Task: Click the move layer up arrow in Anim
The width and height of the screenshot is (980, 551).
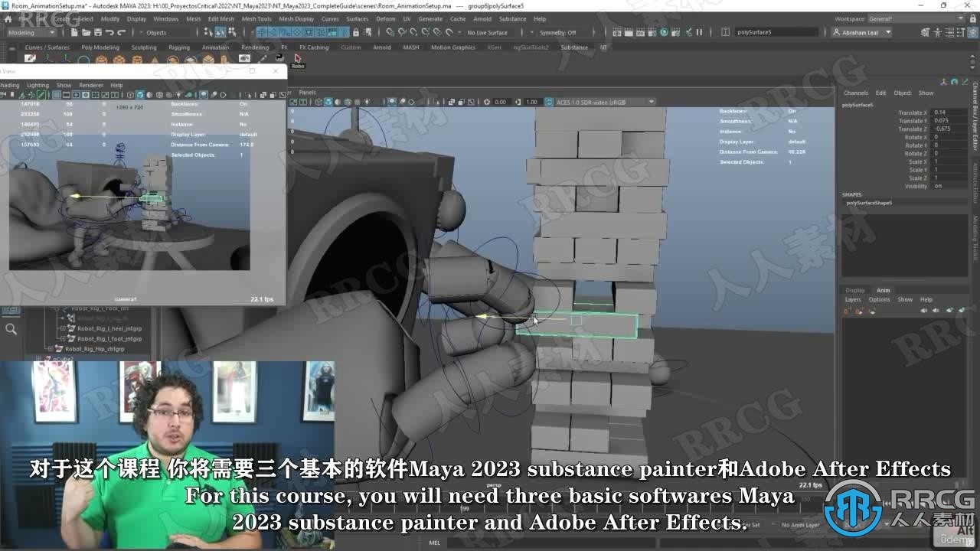Action: (923, 310)
